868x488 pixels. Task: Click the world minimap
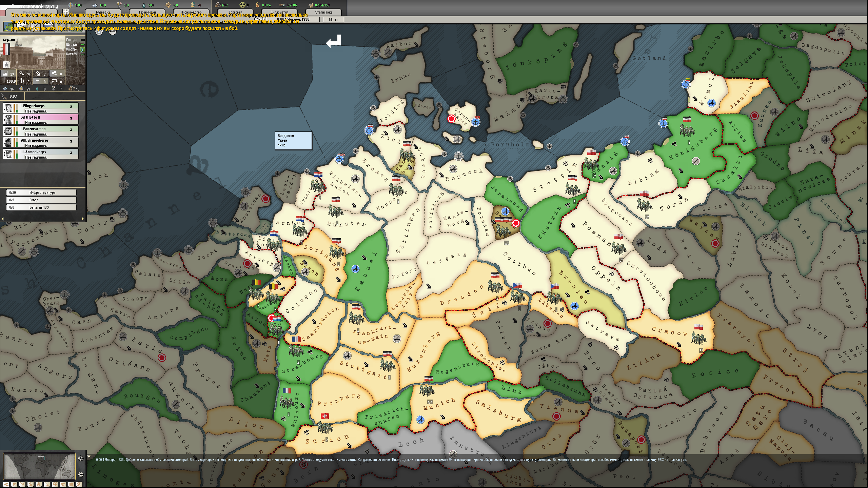(x=39, y=467)
